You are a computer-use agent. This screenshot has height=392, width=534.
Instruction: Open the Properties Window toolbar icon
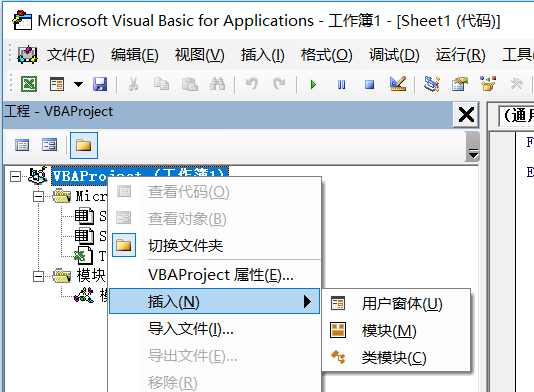pyautogui.click(x=460, y=84)
